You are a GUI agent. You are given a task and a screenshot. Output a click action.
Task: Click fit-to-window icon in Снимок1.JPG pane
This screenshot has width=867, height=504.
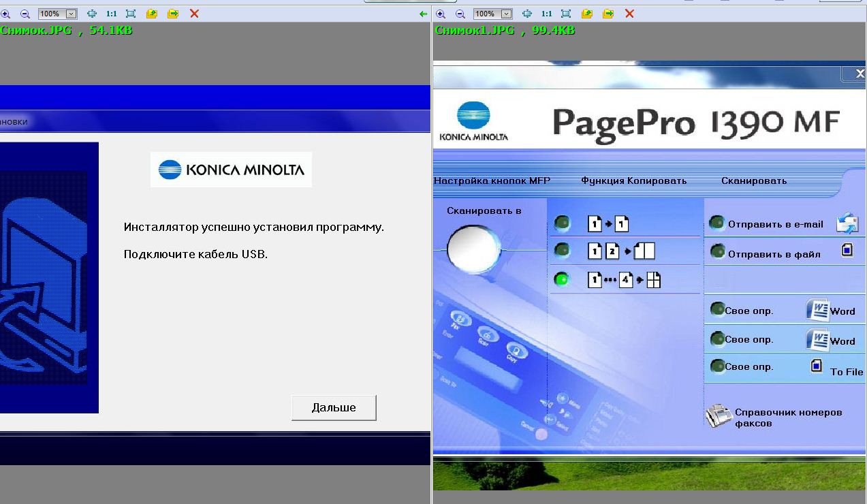(566, 14)
